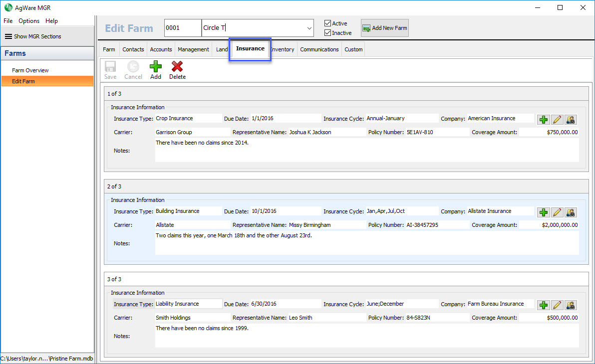Click the green plus icon beside Farm Bureau Insurance
The width and height of the screenshot is (595, 364).
(x=543, y=305)
